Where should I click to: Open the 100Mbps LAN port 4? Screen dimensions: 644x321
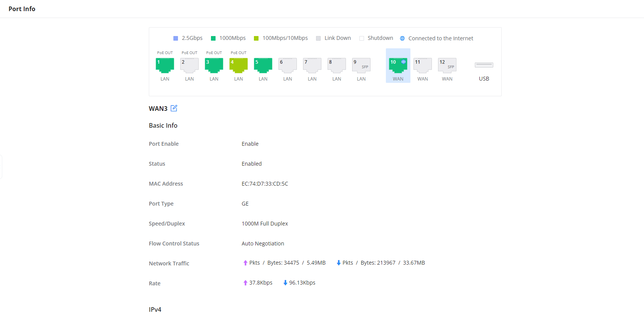click(238, 66)
